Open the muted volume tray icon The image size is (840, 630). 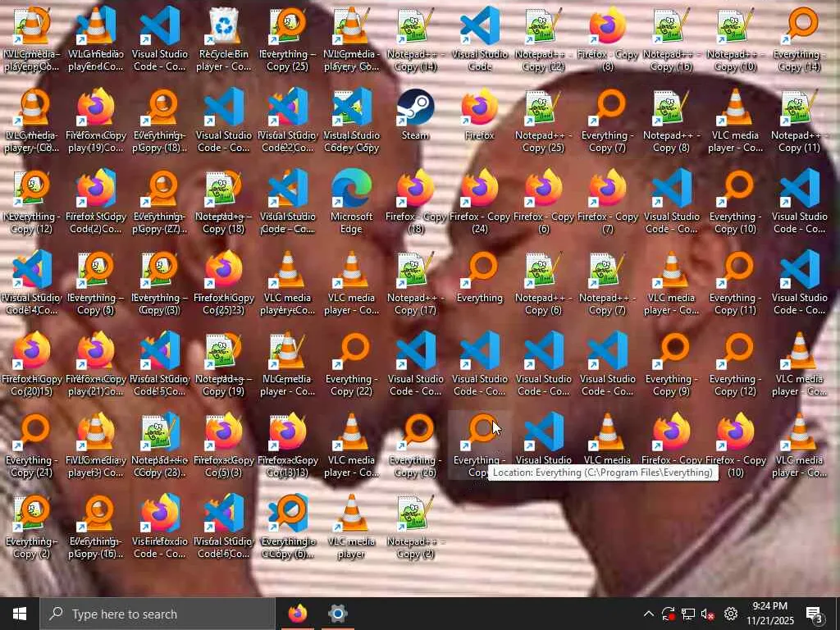[708, 614]
